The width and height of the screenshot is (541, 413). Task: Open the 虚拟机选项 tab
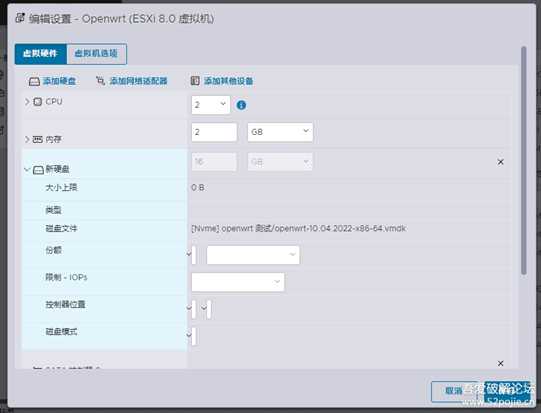[x=96, y=53]
